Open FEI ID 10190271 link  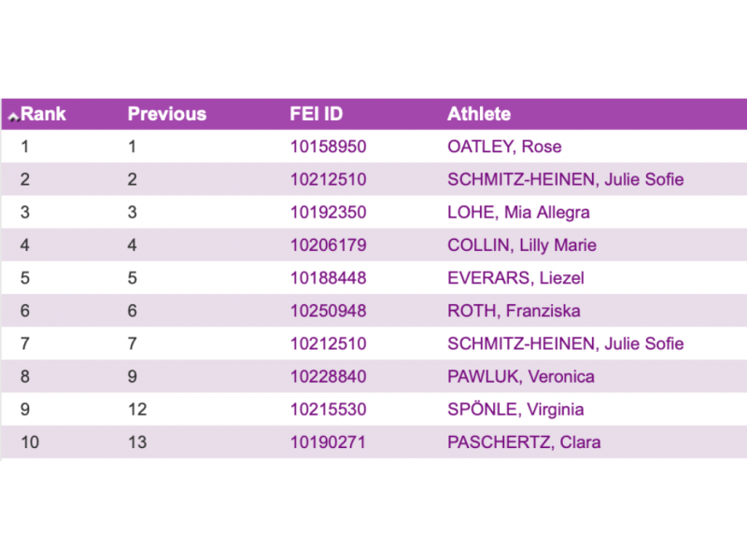328,442
